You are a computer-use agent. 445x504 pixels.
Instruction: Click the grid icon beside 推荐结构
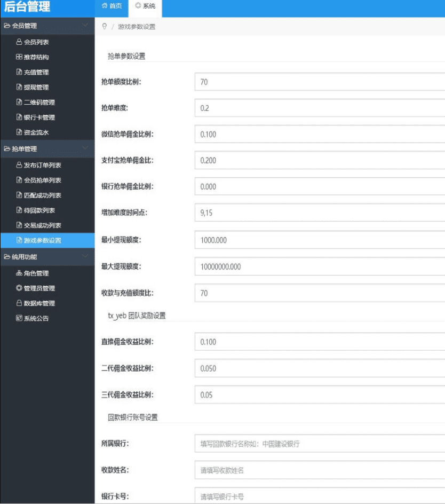19,57
